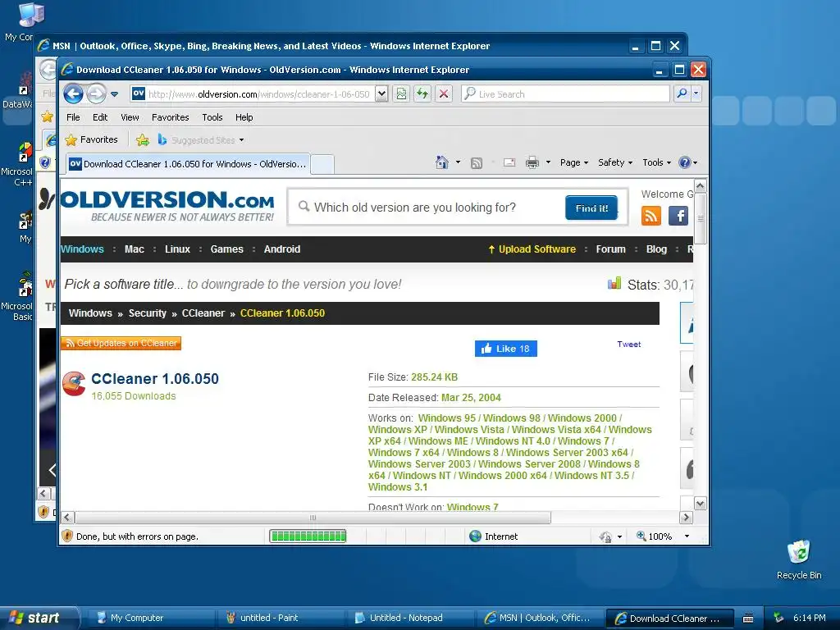
Task: Click the Forward navigation arrow
Action: point(97,94)
